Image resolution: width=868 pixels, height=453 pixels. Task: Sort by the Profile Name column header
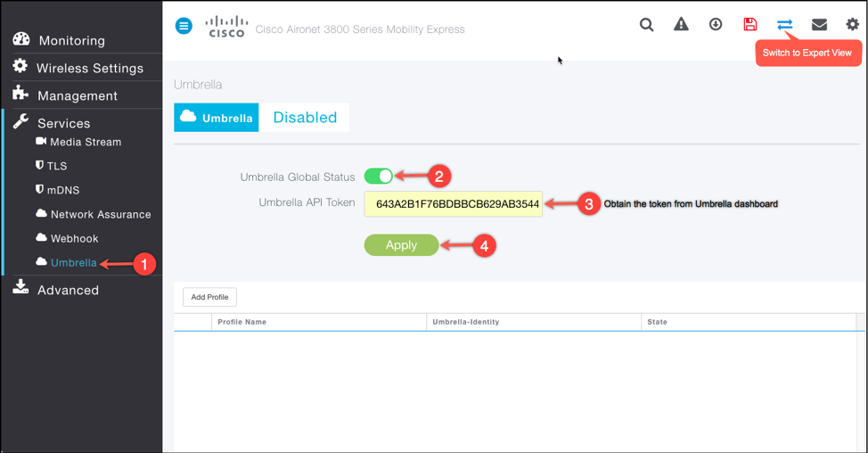pyautogui.click(x=242, y=322)
